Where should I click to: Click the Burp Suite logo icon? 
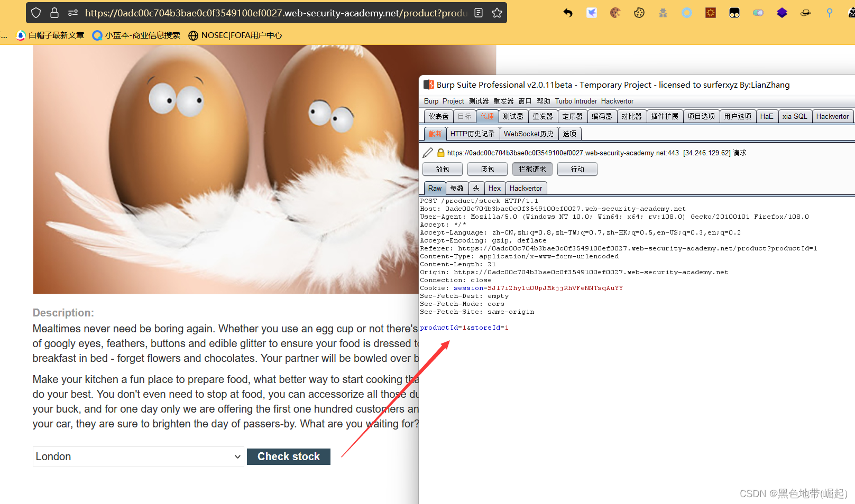(x=429, y=85)
